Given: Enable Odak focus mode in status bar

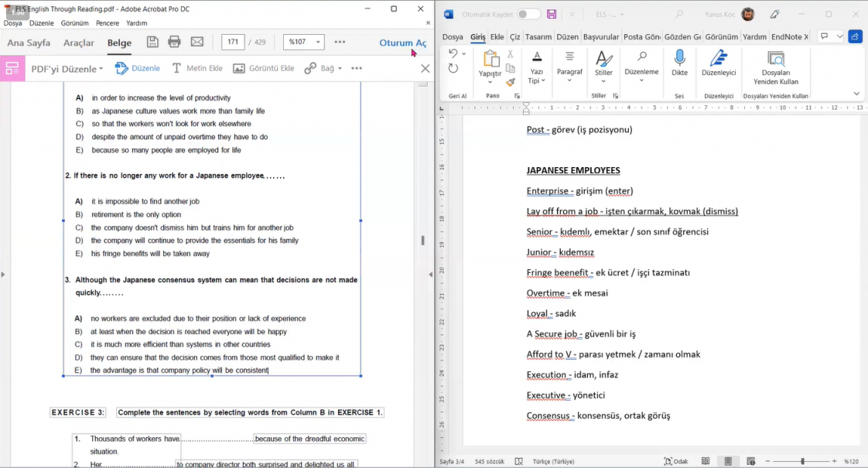Looking at the screenshot, I should (x=675, y=461).
